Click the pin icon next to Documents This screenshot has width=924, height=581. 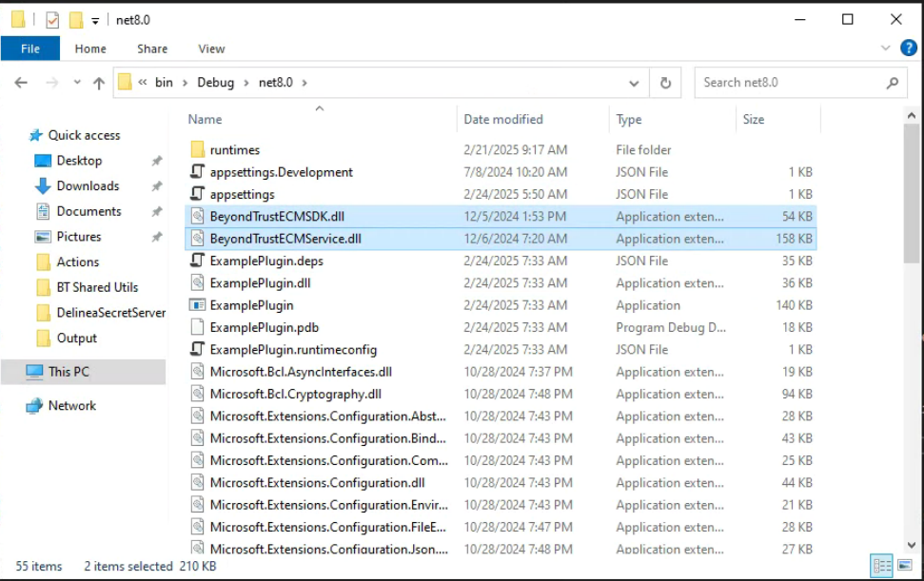coord(157,211)
